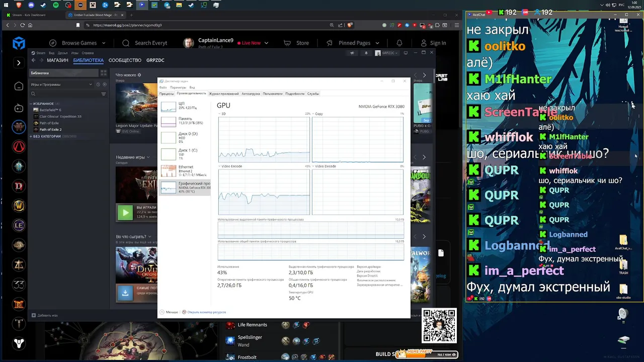
Task: Open Игры и Программы filter dropdown in Steam
Action: [x=61, y=84]
